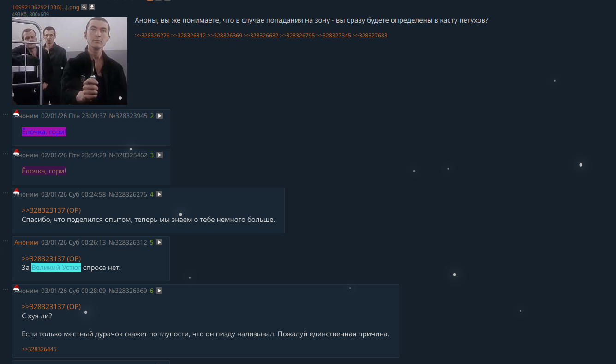
Task: Open the three-dots menu for post №328326312
Action: [6, 241]
